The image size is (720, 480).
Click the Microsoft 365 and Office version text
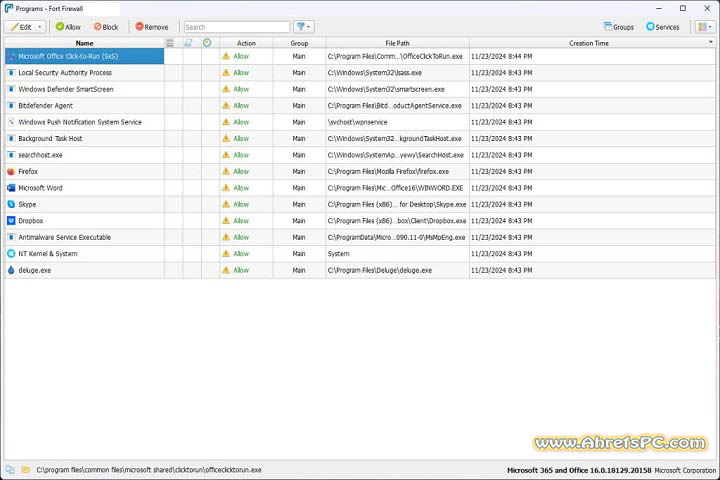(x=579, y=470)
